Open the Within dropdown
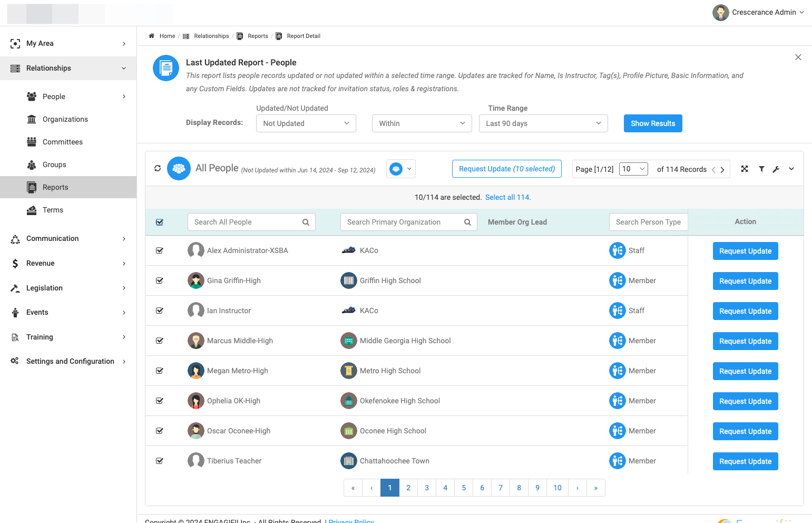Viewport: 812px width, 523px height. click(422, 123)
